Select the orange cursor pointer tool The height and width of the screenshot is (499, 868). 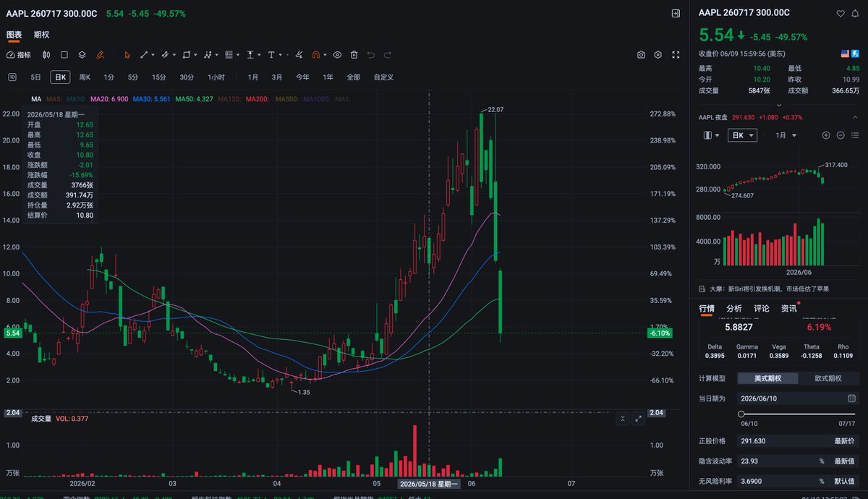[x=127, y=55]
